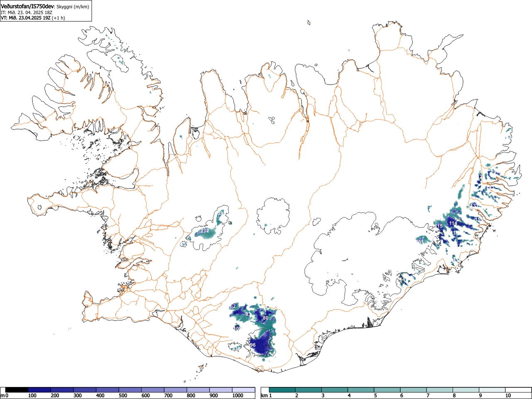Select the '93' visibility value on map
This screenshot has height=399, width=532.
point(248,314)
